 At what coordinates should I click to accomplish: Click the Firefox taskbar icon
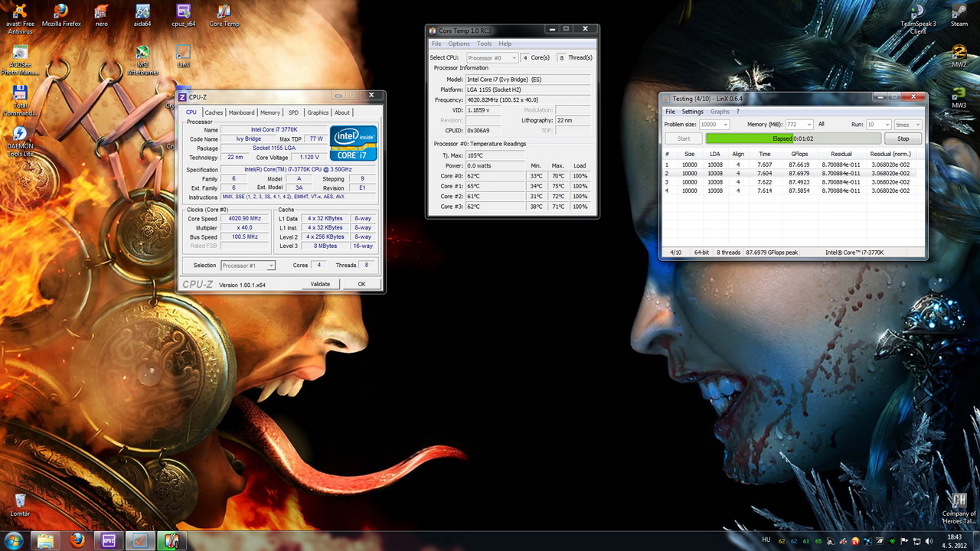coord(77,540)
